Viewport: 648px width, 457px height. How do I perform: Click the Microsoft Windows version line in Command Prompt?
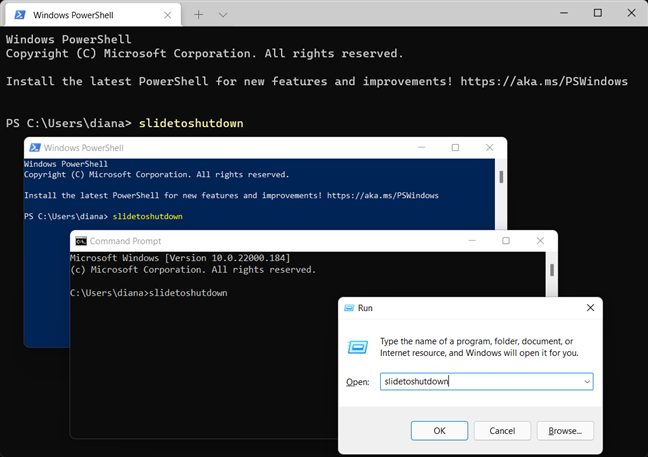(x=180, y=258)
